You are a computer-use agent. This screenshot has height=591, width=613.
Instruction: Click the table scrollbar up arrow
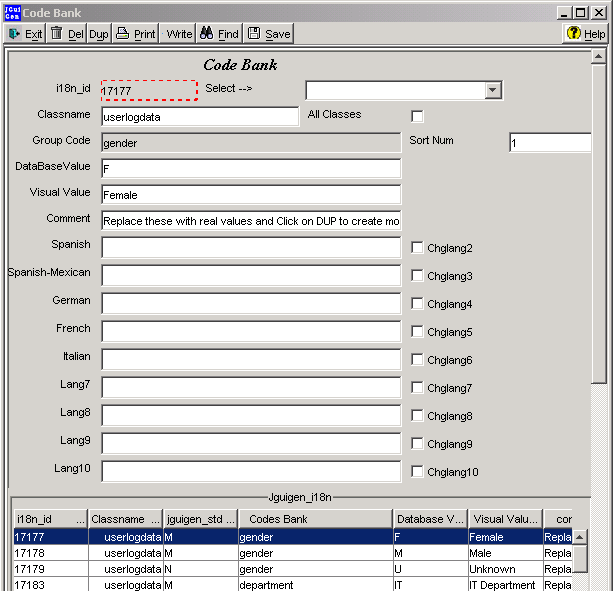tap(580, 537)
